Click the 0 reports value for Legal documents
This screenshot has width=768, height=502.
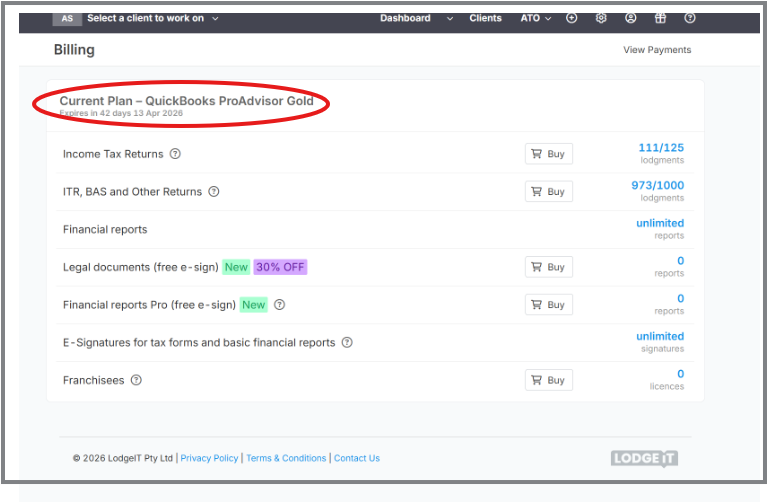(x=680, y=261)
